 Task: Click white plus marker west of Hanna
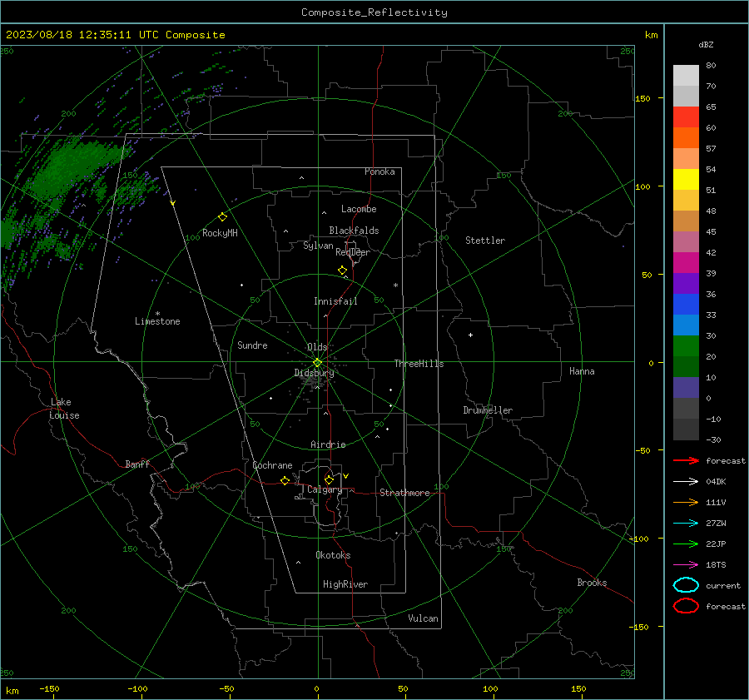470,335
